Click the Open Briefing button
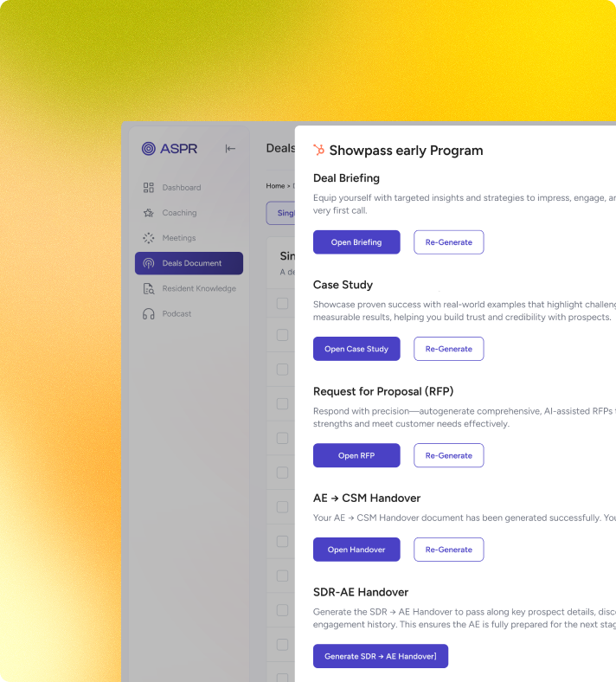Viewport: 616px width, 682px height. point(356,242)
